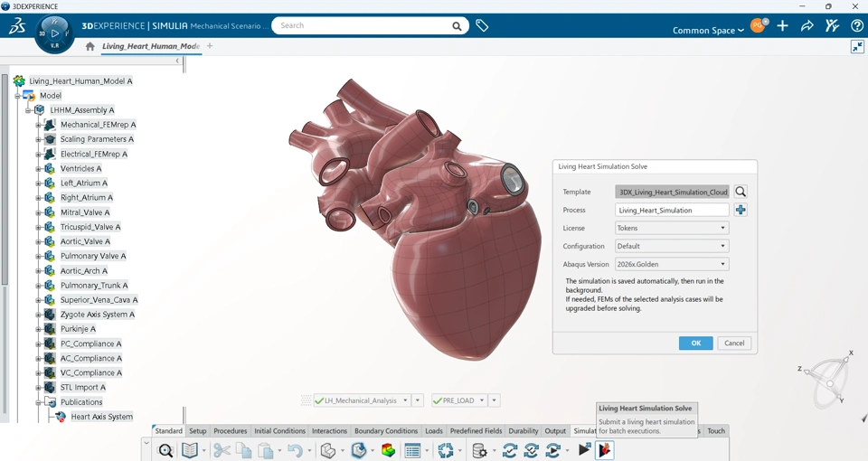Open the 3D compass play button
Screen dimensions: 868x461
54,33
